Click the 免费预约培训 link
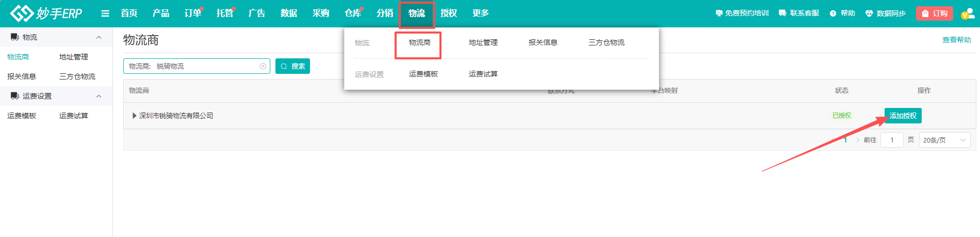980x237 pixels. (742, 13)
